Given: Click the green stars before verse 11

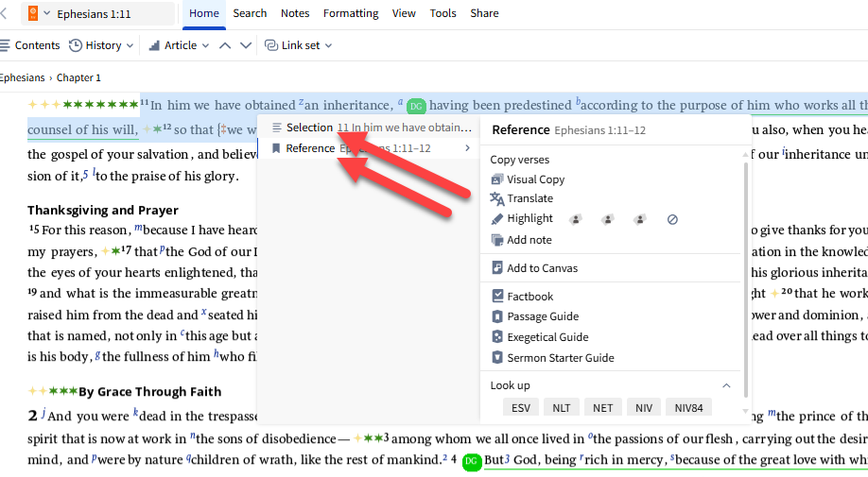Looking at the screenshot, I should click(x=100, y=104).
